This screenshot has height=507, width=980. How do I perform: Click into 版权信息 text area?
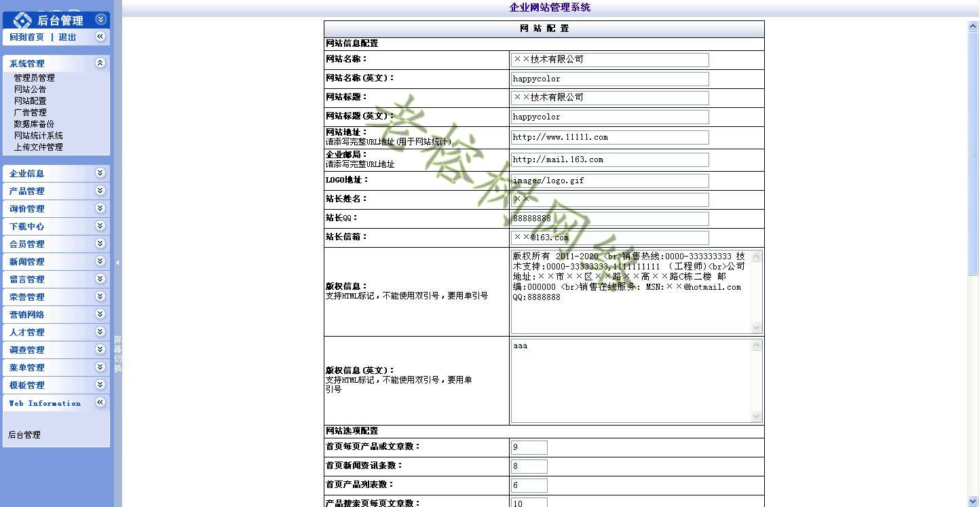pyautogui.click(x=637, y=292)
